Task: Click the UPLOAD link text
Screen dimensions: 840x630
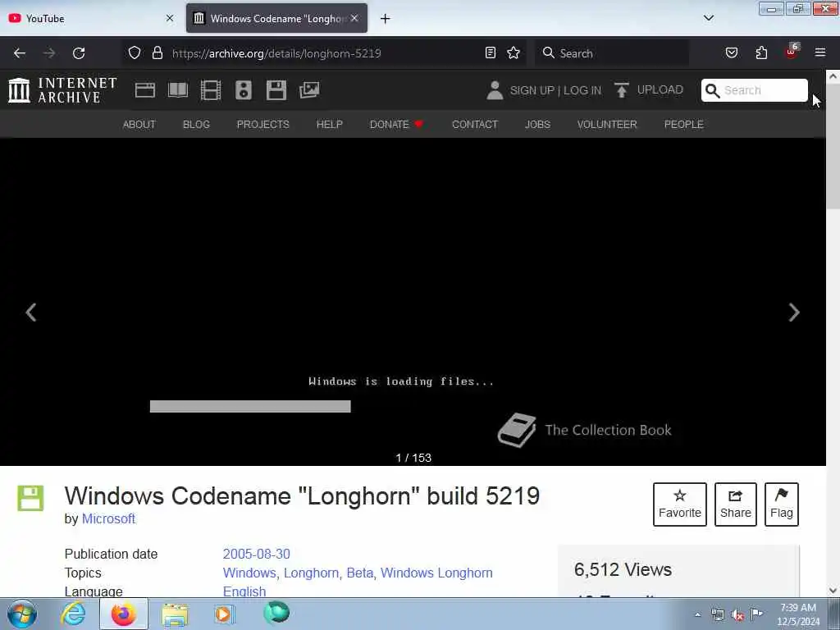Action: [660, 89]
